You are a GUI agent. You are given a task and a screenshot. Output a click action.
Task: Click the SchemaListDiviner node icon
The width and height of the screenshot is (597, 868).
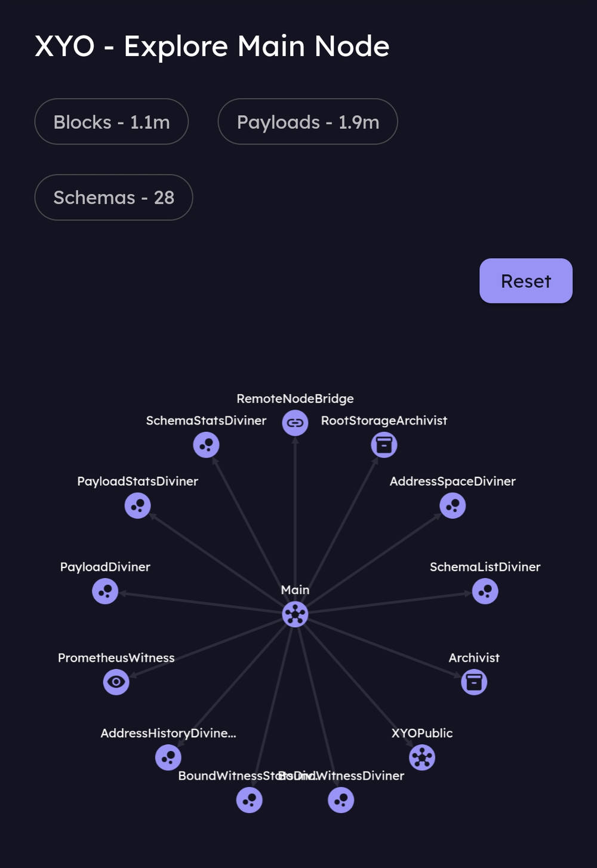point(485,591)
